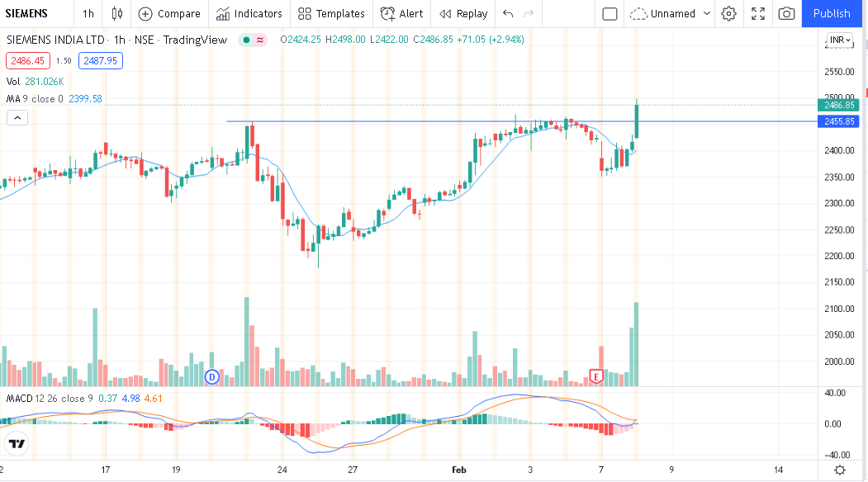Image resolution: width=868 pixels, height=482 pixels.
Task: Click the 2550.00 price scale label
Action: [x=839, y=71]
